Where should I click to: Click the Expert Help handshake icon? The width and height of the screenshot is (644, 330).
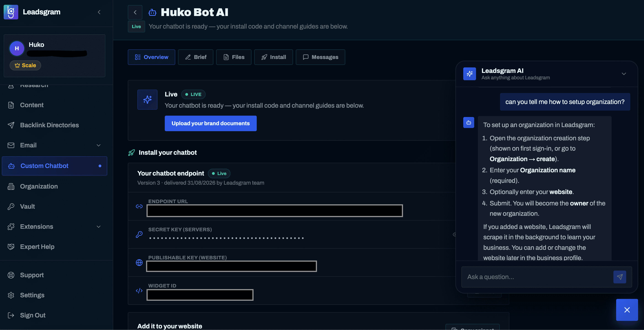click(x=11, y=247)
